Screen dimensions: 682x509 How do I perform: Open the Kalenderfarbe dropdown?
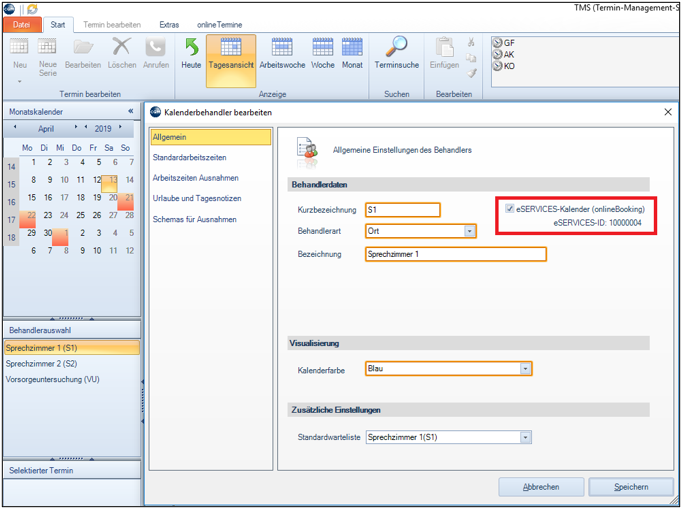525,369
